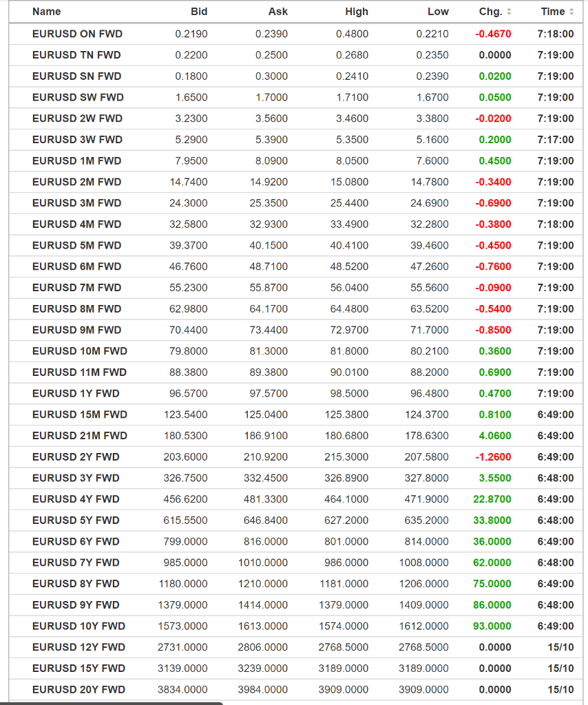Viewport: 588px width, 705px height.
Task: Click the Low column header
Action: click(439, 12)
